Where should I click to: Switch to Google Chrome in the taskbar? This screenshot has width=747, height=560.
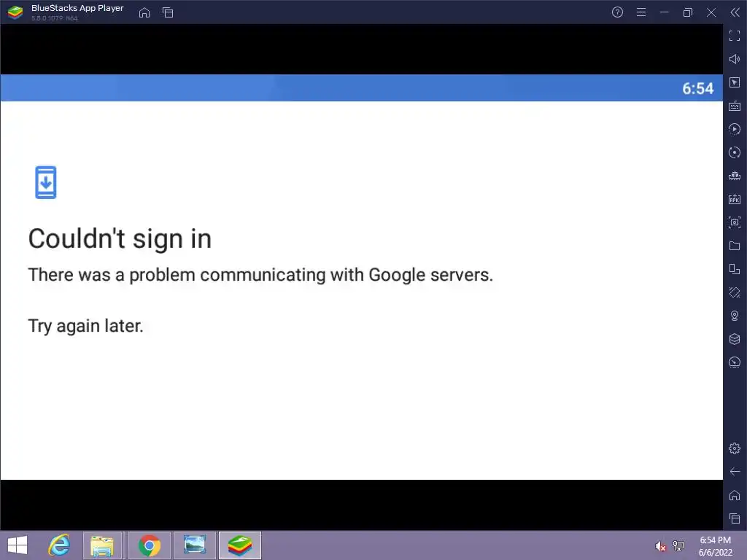(x=149, y=545)
